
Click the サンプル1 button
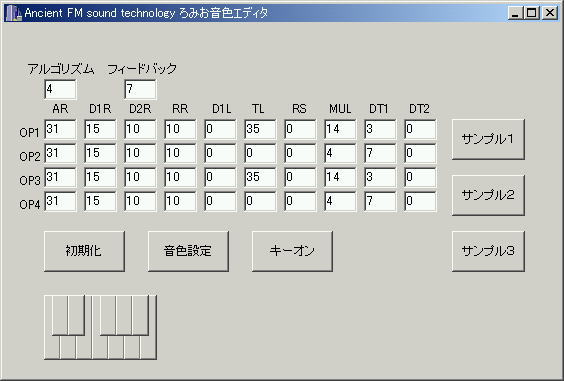click(x=488, y=139)
